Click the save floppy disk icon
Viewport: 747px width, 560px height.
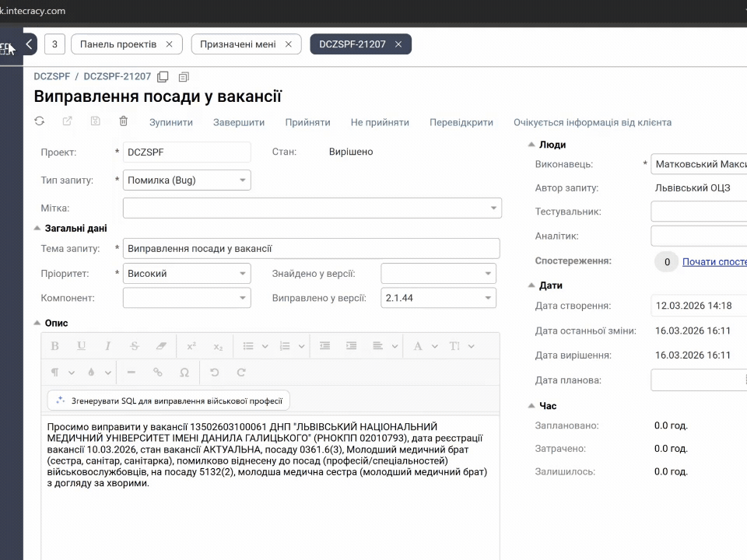point(95,121)
